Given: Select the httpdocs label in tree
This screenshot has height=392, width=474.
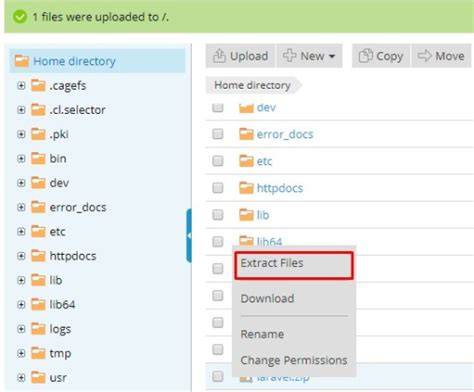Looking at the screenshot, I should click(73, 256).
